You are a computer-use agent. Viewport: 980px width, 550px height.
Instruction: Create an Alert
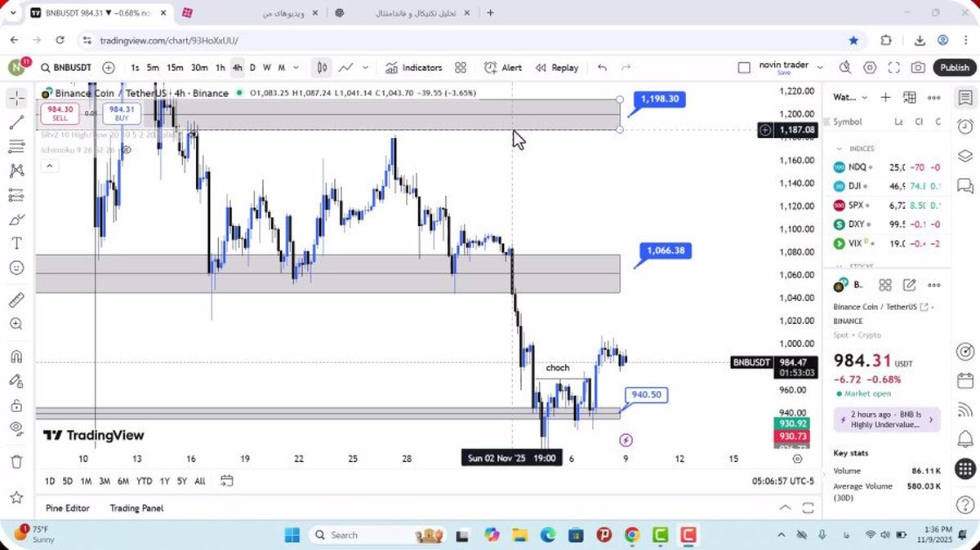click(503, 68)
